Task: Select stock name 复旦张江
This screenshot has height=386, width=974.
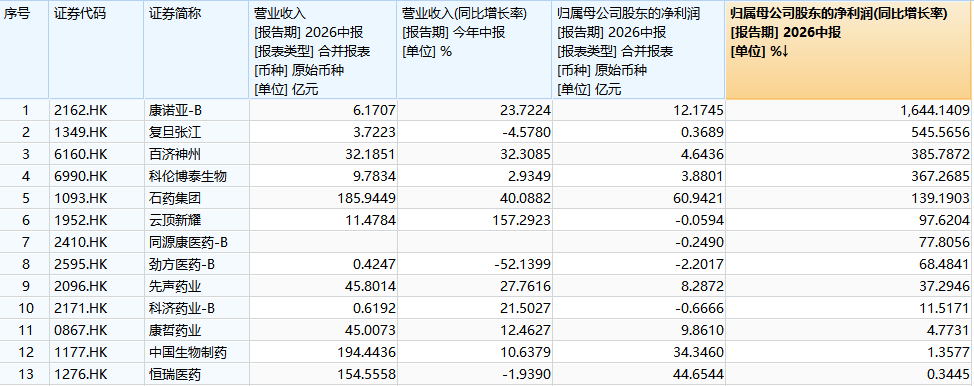Action: 175,132
